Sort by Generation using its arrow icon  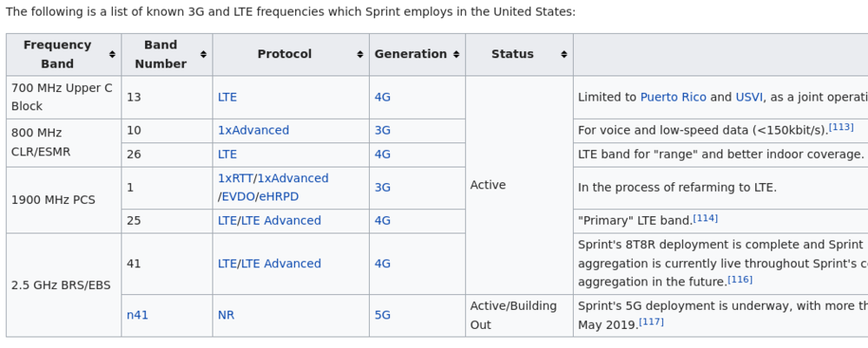[457, 55]
